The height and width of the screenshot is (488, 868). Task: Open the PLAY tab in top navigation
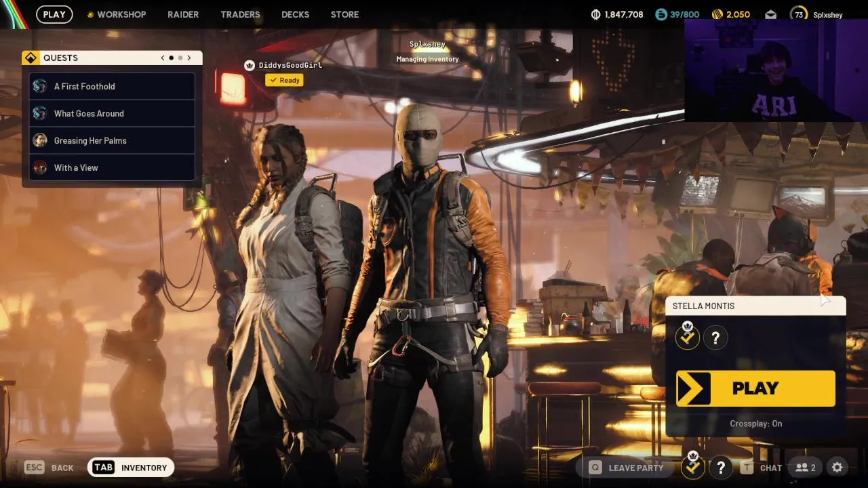[x=54, y=14]
